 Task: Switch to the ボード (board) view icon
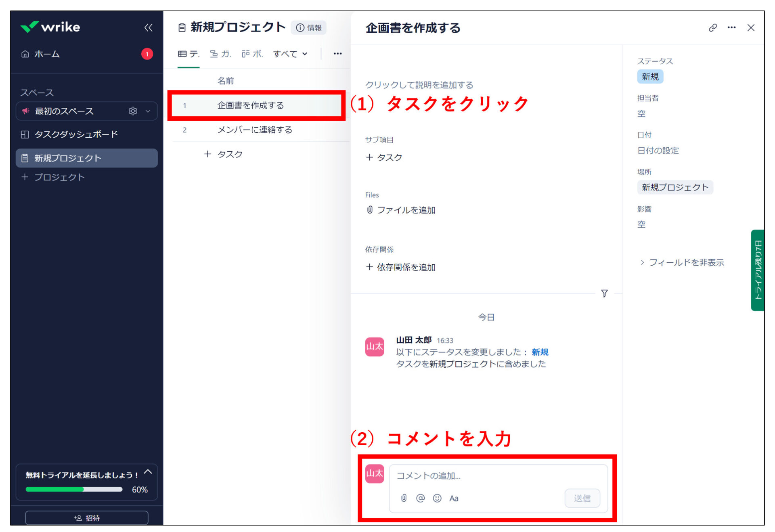pos(245,53)
